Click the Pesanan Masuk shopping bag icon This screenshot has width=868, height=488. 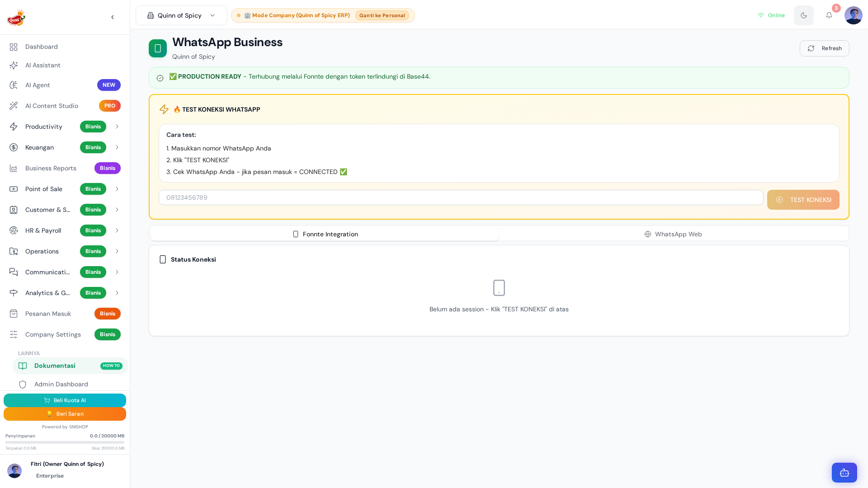click(14, 314)
